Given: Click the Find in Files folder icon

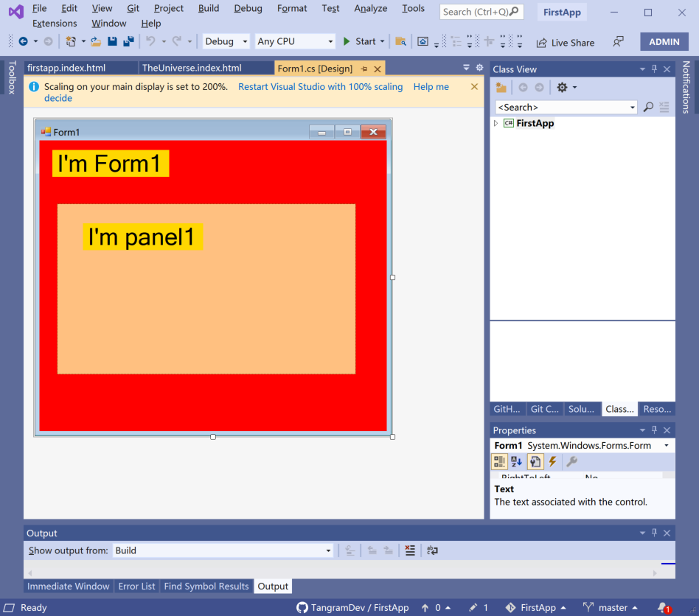Looking at the screenshot, I should coord(401,41).
